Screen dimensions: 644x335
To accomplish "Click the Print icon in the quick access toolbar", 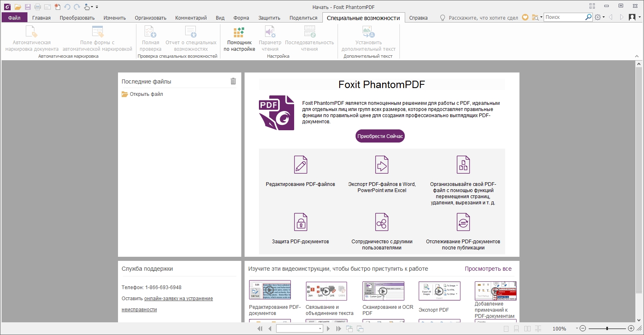I will click(38, 7).
